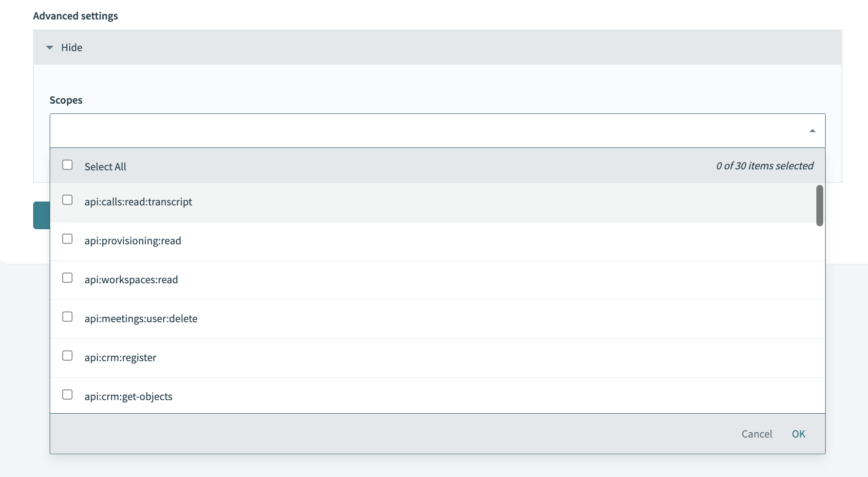This screenshot has height=477, width=868.
Task: Check the api:crm:register checkbox
Action: point(68,356)
